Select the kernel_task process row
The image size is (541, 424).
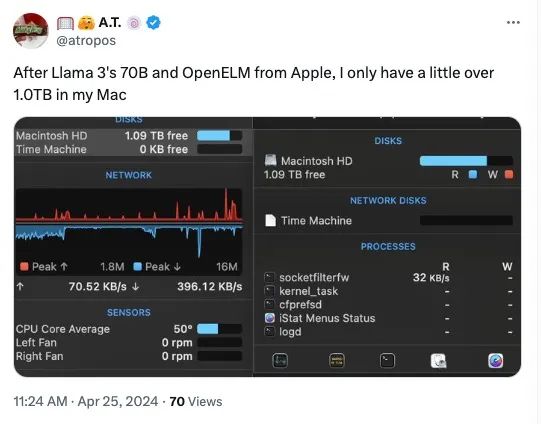[388, 291]
